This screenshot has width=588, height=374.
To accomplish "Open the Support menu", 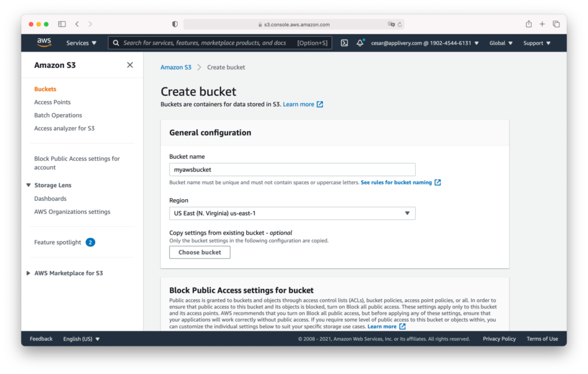I will pos(536,43).
